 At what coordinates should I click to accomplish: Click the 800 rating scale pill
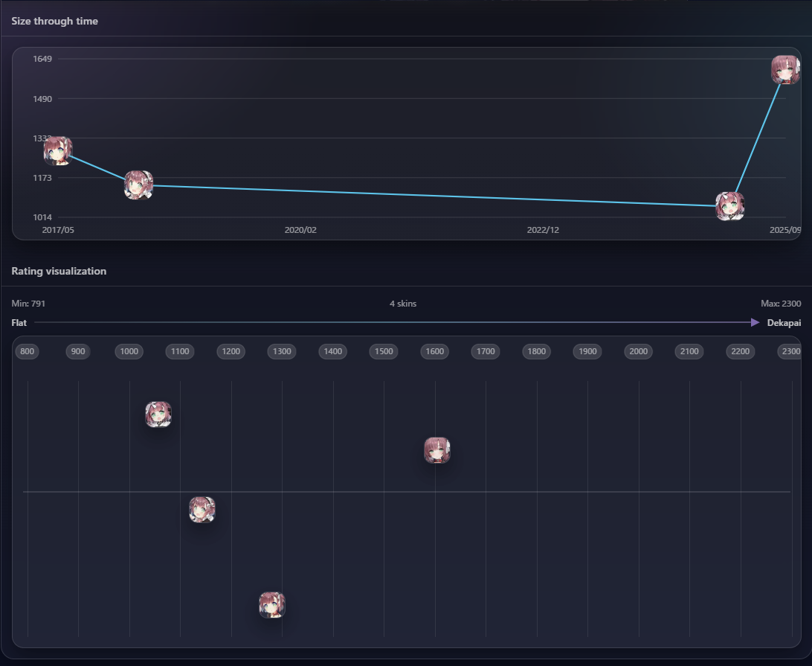(x=28, y=351)
